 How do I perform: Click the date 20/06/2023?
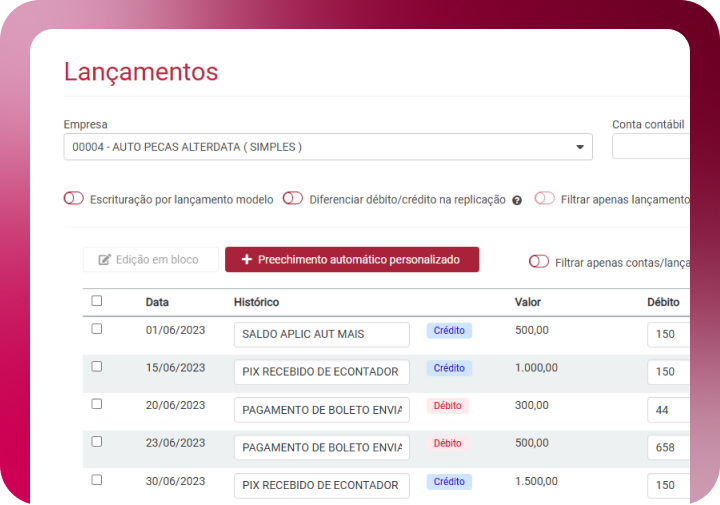[x=175, y=405]
